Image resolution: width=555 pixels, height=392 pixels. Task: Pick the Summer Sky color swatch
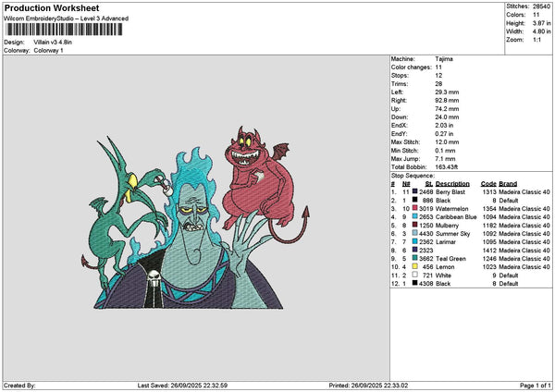414,233
